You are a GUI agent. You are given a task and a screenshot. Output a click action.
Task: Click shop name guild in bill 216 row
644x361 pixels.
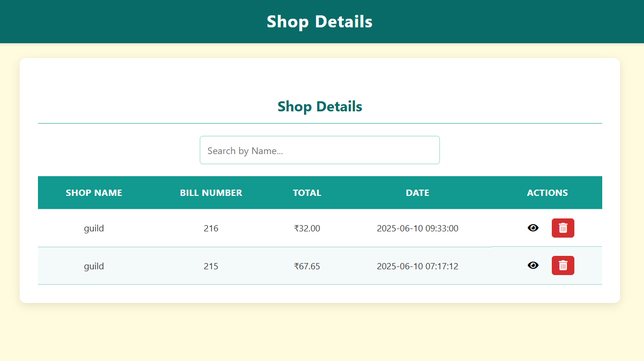(x=94, y=229)
